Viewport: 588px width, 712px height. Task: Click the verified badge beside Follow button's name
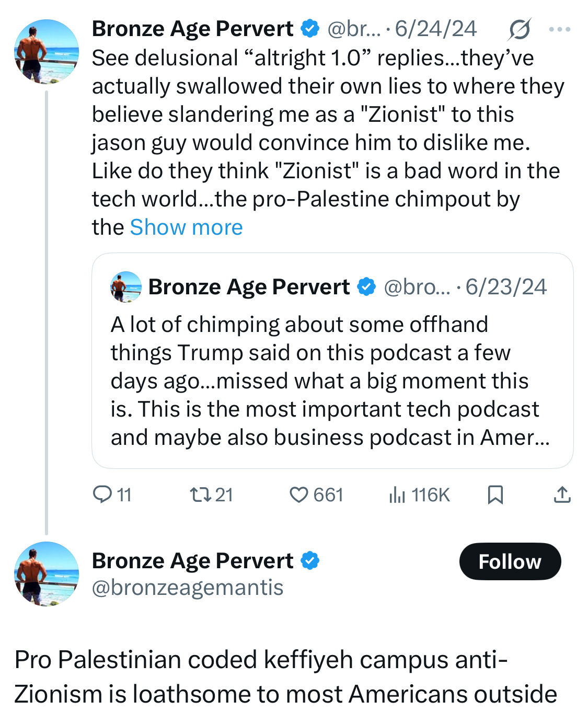310,561
